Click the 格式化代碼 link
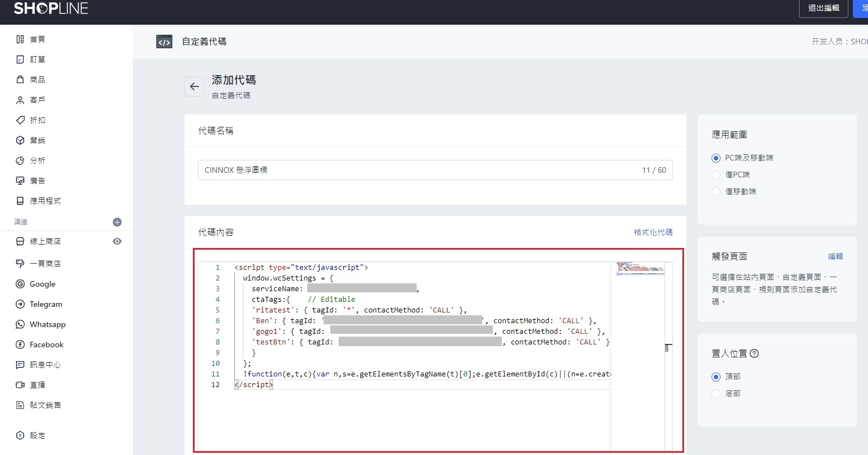868x455 pixels. (653, 232)
